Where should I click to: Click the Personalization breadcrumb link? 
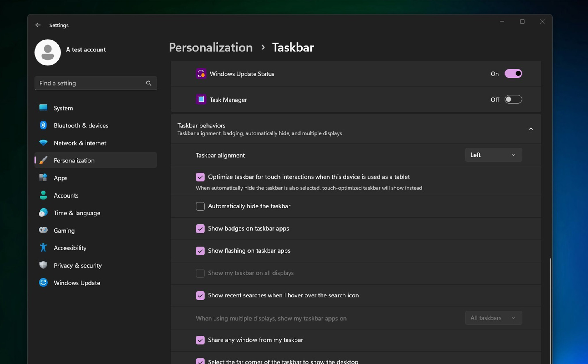point(211,48)
